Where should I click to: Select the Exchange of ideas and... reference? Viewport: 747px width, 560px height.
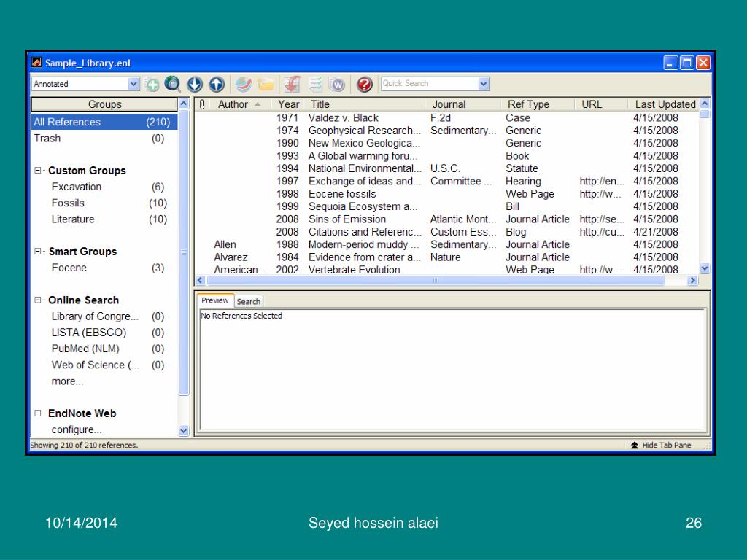pyautogui.click(x=446, y=181)
